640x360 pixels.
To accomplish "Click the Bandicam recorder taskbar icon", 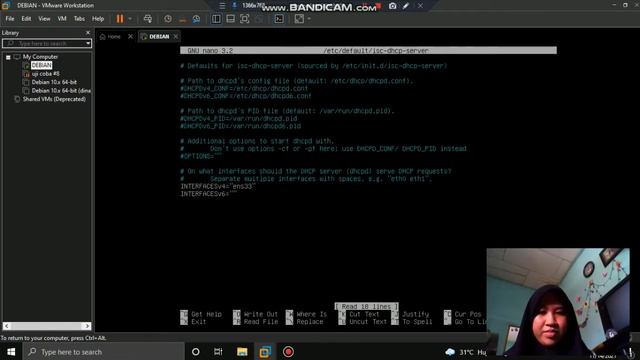I will click(288, 352).
